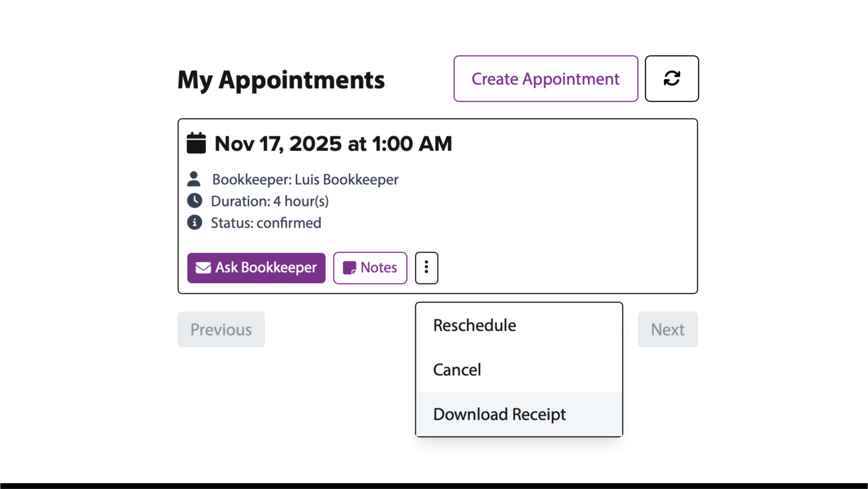
Task: Click the Ask Bookkeeper button
Action: point(256,267)
